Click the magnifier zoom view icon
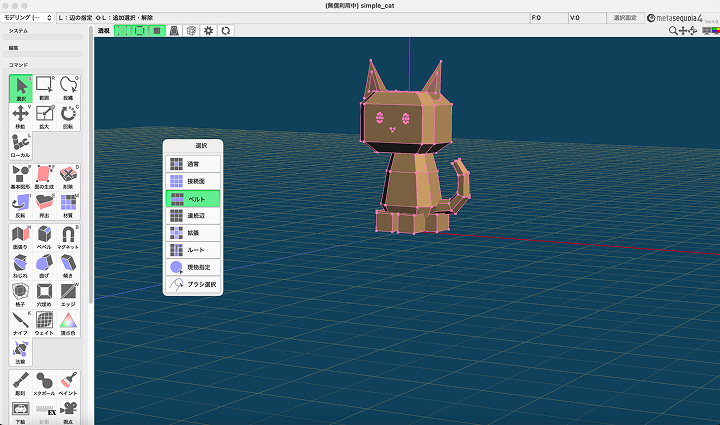 click(673, 31)
